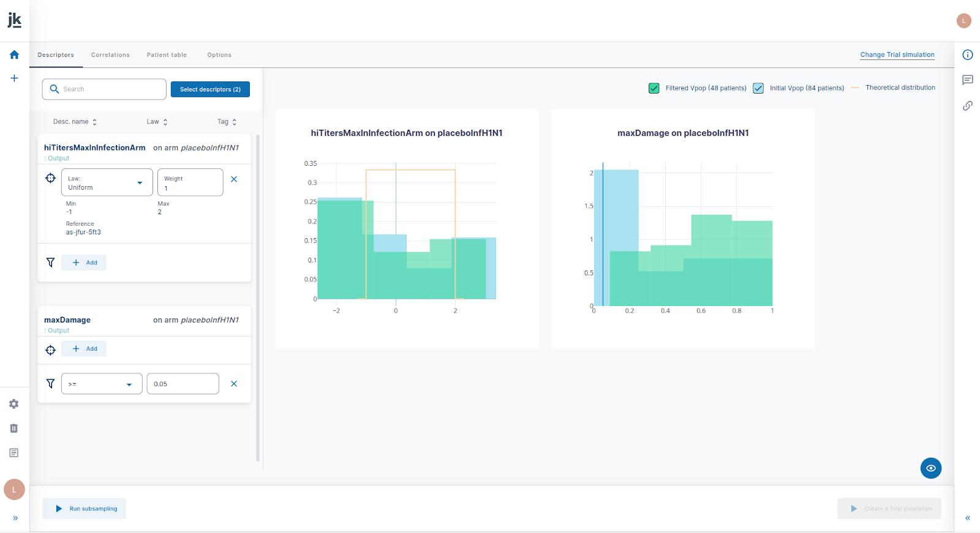Open the trash bin icon

click(x=14, y=428)
